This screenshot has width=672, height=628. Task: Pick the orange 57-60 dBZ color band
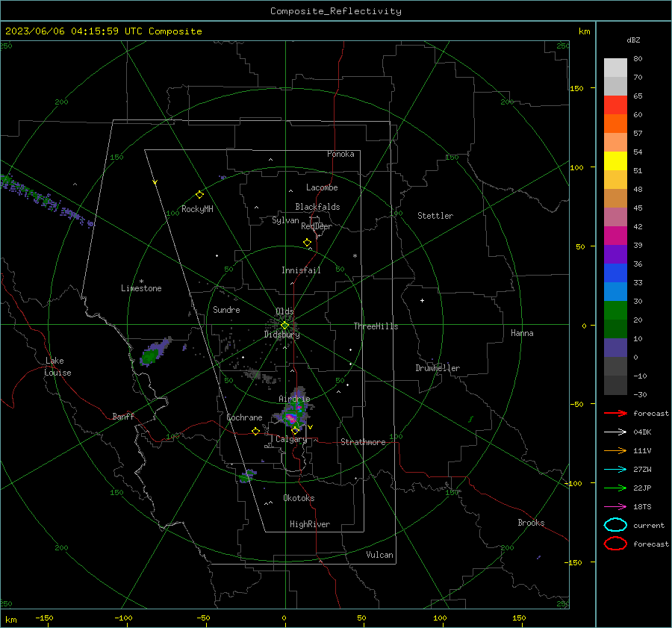(x=615, y=123)
